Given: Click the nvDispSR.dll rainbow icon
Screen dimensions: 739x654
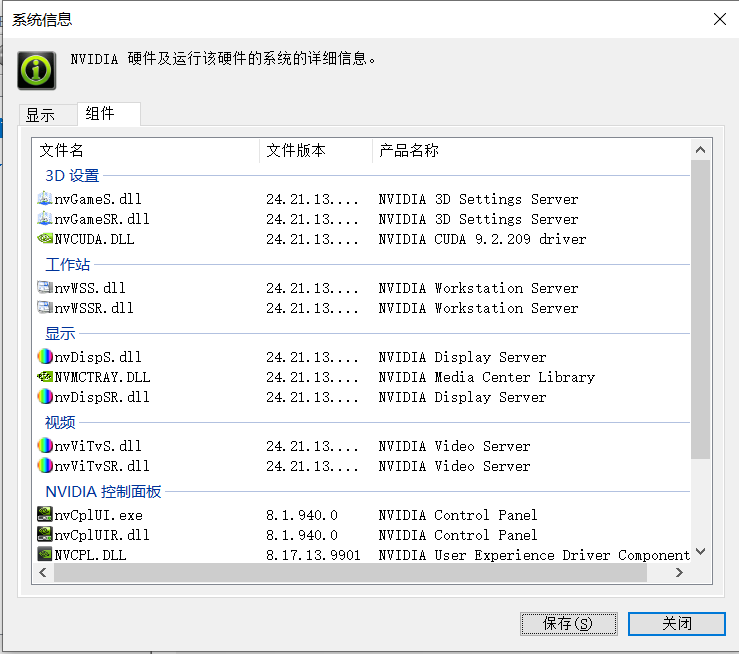Looking at the screenshot, I should pos(45,396).
